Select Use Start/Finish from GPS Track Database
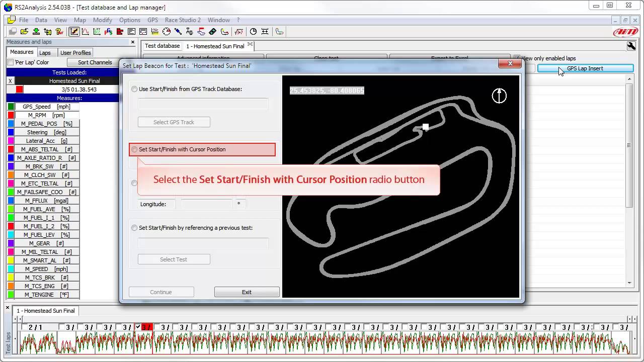The width and height of the screenshot is (644, 362). pyautogui.click(x=134, y=89)
